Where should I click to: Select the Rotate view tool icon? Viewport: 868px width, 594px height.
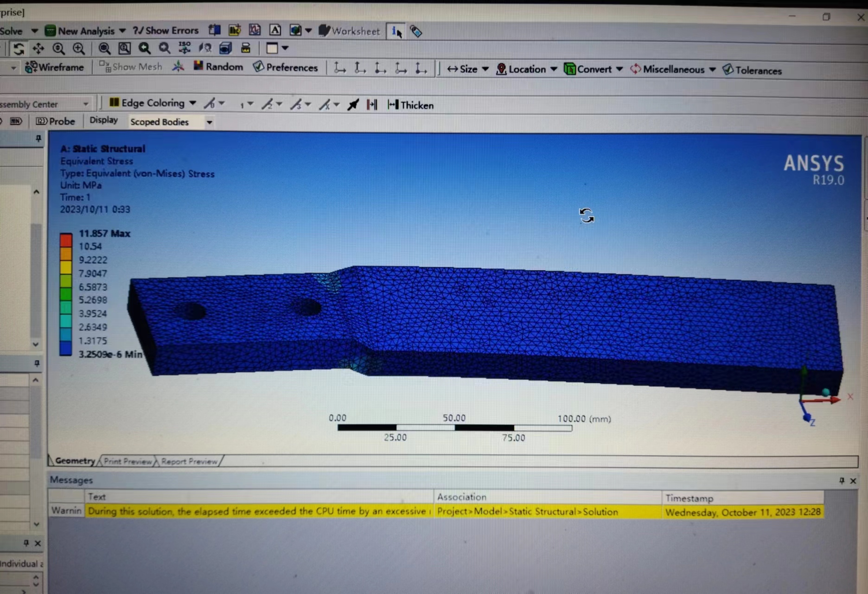pos(19,49)
